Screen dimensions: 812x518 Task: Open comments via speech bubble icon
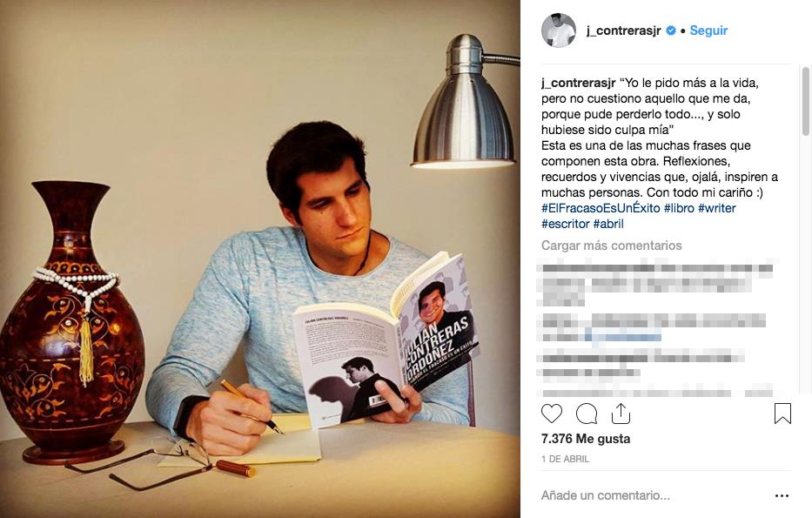587,414
